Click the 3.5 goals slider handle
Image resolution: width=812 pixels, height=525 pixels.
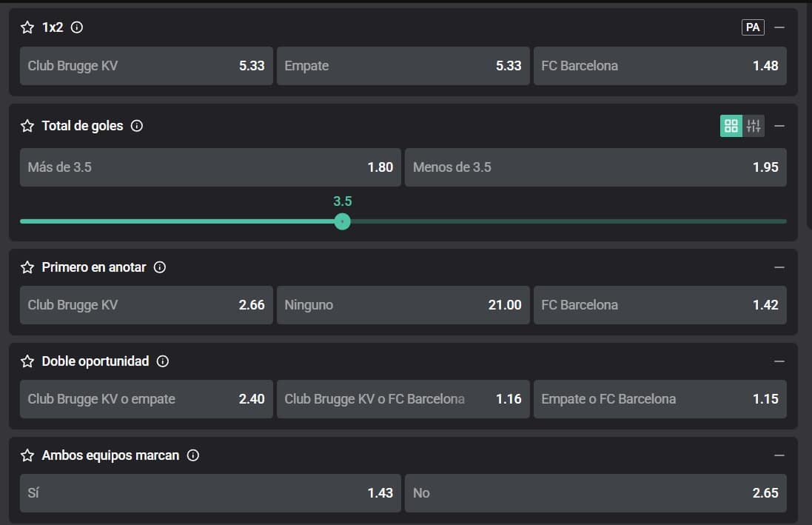tap(342, 221)
